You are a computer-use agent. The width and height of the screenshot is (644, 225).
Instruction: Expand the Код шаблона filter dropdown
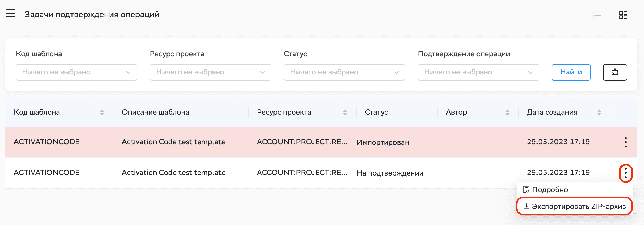click(x=76, y=72)
